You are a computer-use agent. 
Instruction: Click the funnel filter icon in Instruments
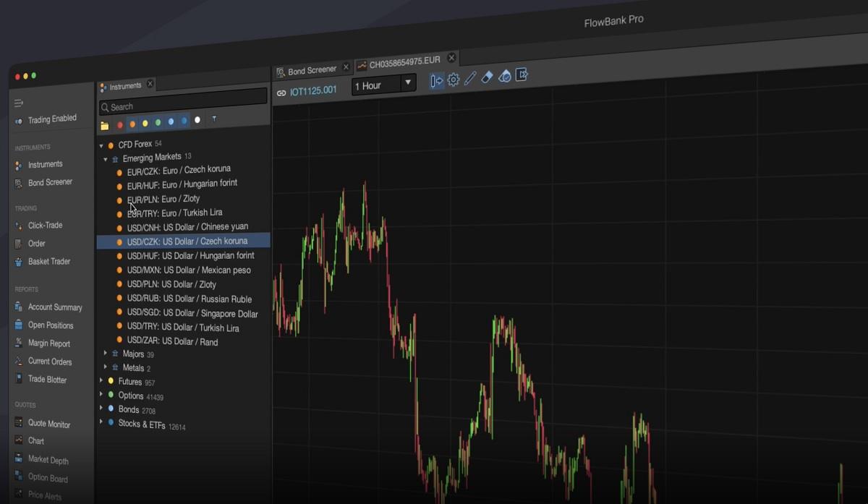214,119
